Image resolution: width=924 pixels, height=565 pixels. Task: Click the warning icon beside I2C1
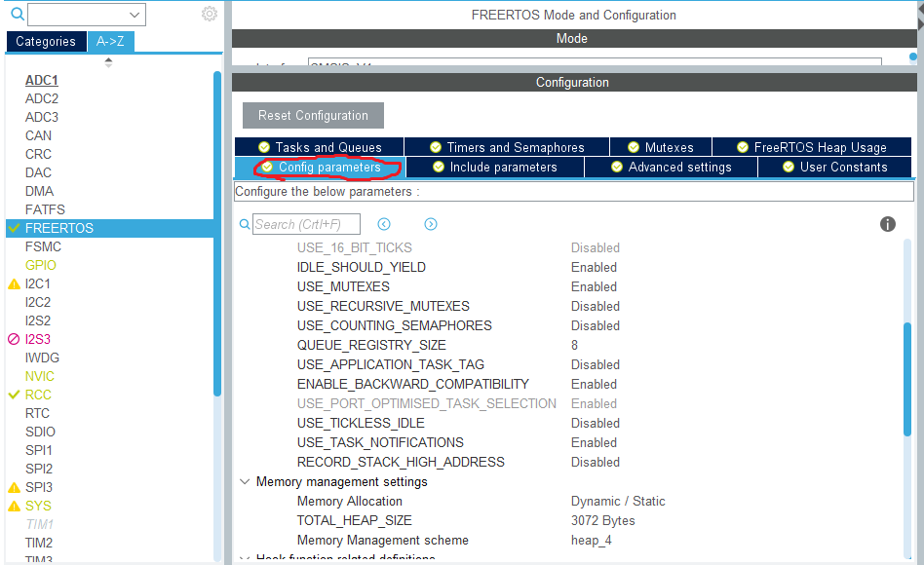pos(15,284)
